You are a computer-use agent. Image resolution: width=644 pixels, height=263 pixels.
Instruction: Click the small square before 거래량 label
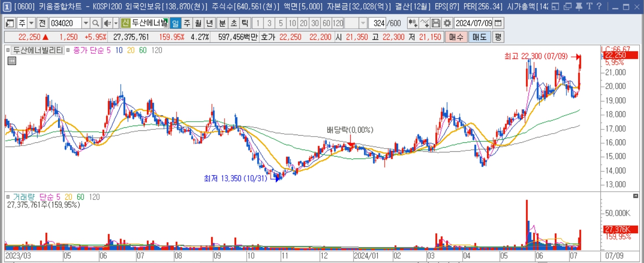(x=8, y=197)
